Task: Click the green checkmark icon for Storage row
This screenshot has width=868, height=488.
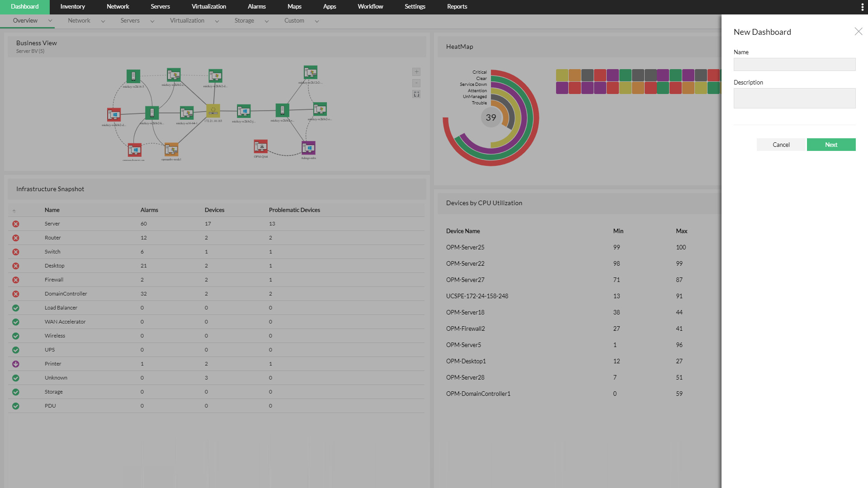Action: (x=16, y=391)
